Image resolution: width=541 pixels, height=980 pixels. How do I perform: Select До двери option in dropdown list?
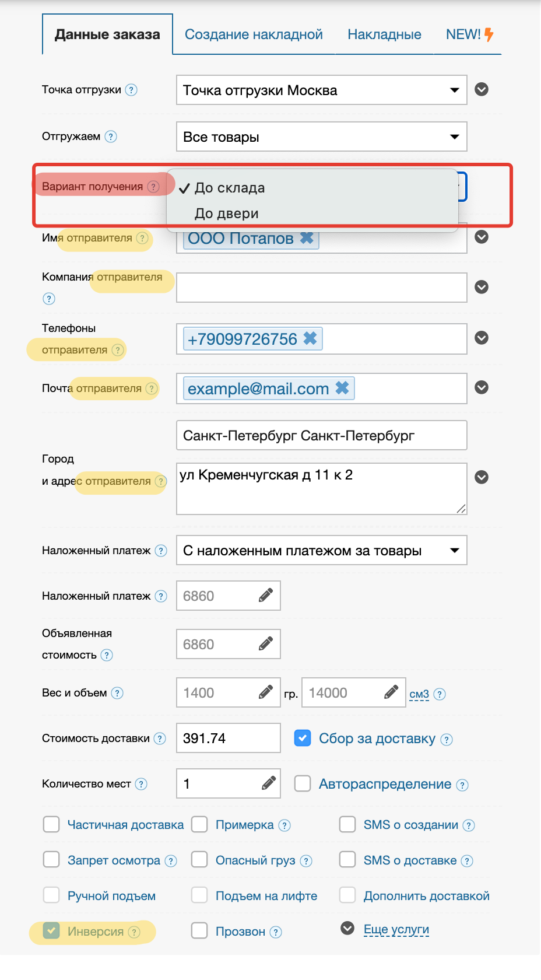(227, 213)
